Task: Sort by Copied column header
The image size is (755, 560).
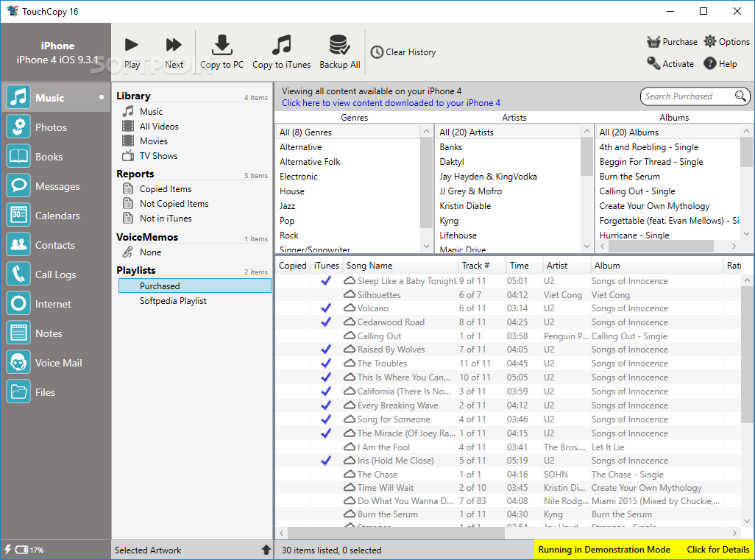Action: click(293, 266)
